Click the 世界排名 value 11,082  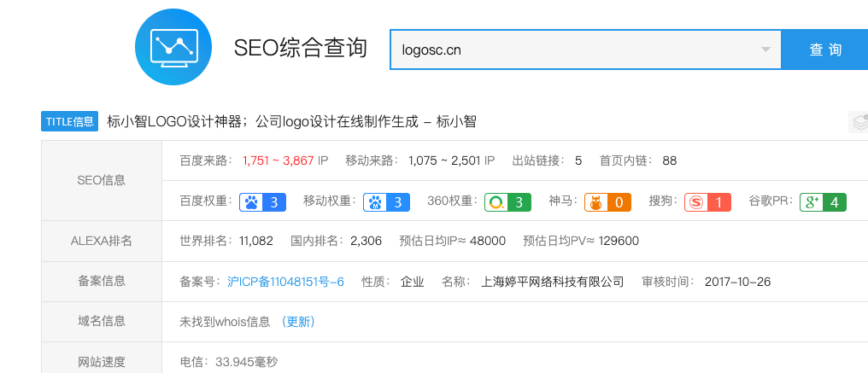pos(256,241)
